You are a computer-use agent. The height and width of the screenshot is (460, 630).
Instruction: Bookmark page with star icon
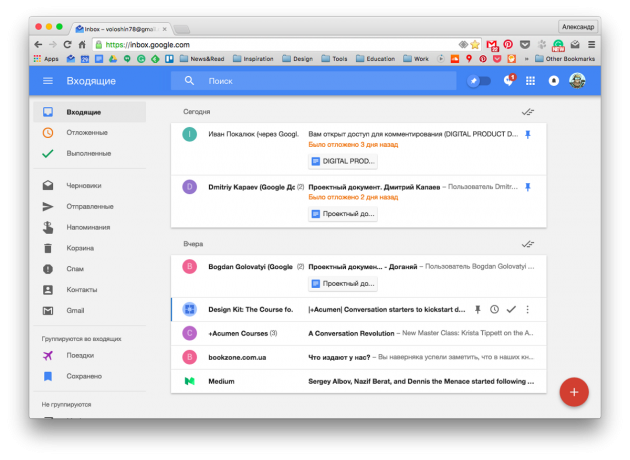(x=475, y=45)
